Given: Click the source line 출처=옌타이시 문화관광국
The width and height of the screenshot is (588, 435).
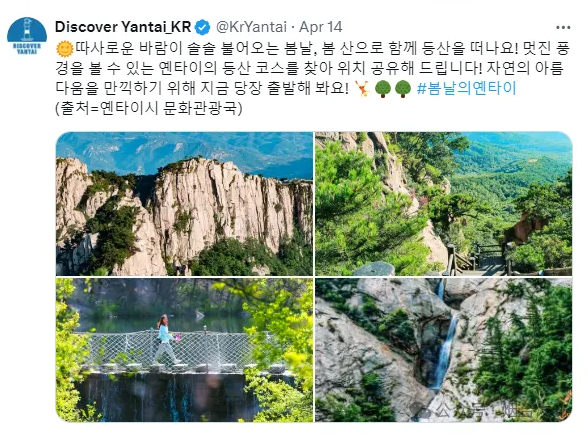Looking at the screenshot, I should click(x=149, y=108).
